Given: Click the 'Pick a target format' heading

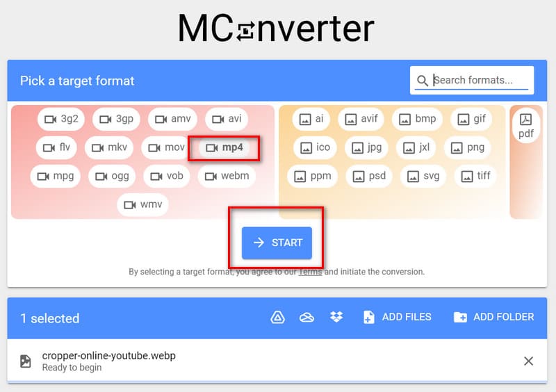Looking at the screenshot, I should tap(77, 81).
